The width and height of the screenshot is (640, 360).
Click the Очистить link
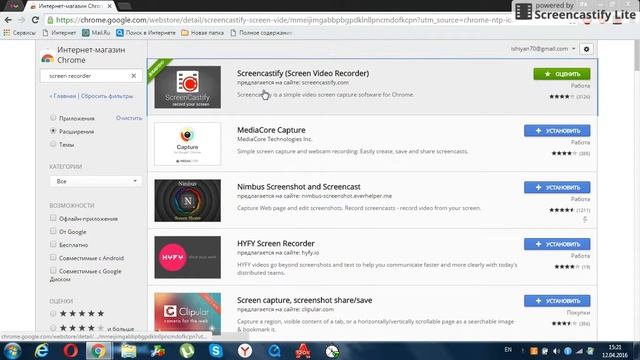[129, 118]
